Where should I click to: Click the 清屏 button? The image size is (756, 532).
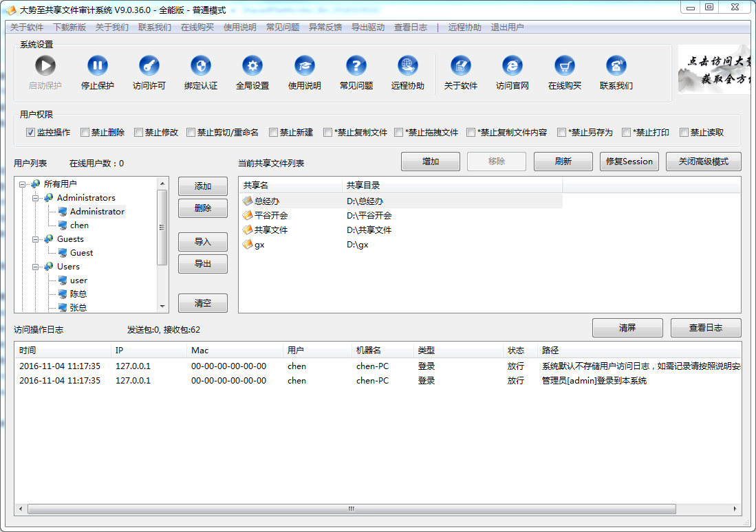tap(627, 328)
